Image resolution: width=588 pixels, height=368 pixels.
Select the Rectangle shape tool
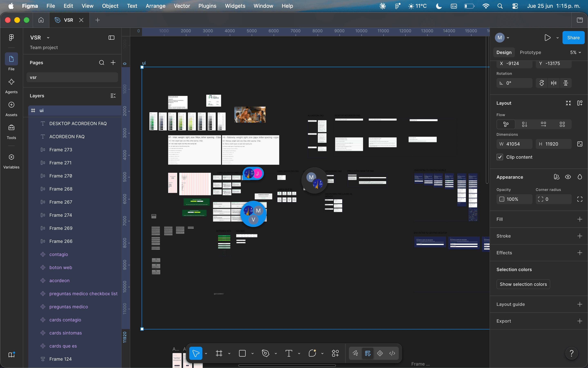pyautogui.click(x=242, y=353)
